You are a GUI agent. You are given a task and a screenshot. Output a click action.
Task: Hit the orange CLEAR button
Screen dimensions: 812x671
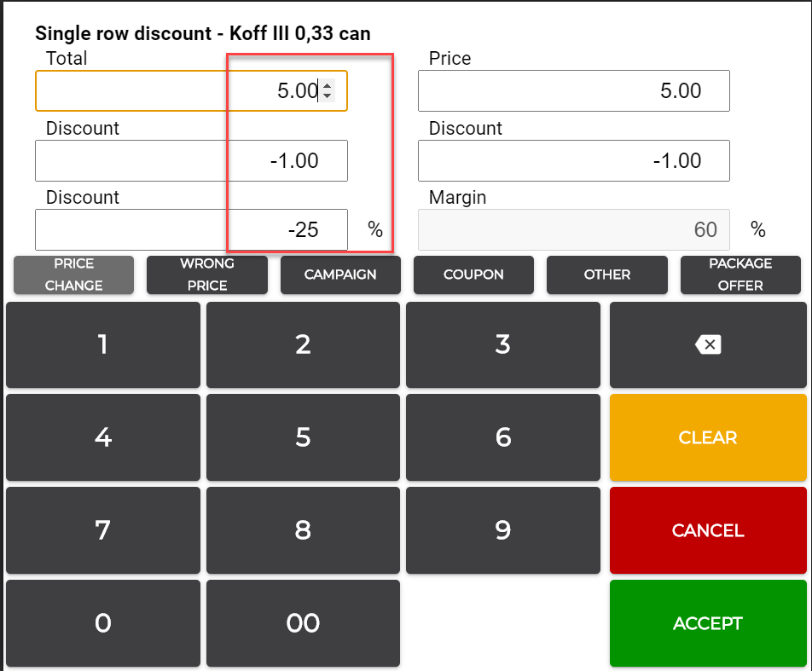click(x=708, y=437)
